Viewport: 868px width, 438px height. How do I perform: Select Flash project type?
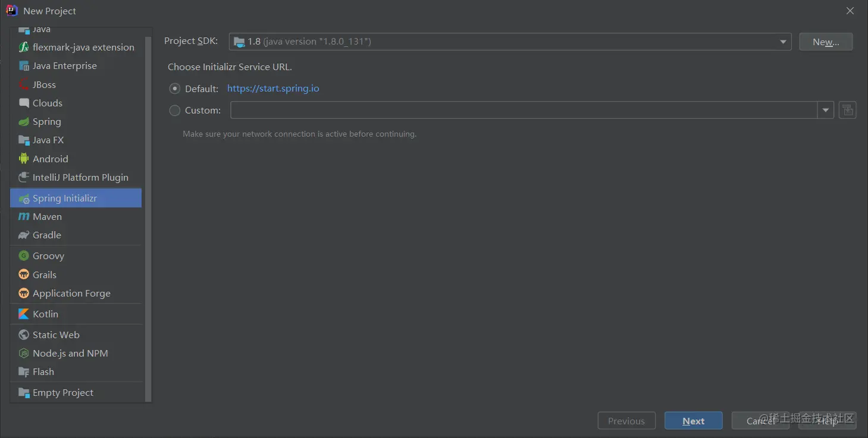(x=76, y=371)
